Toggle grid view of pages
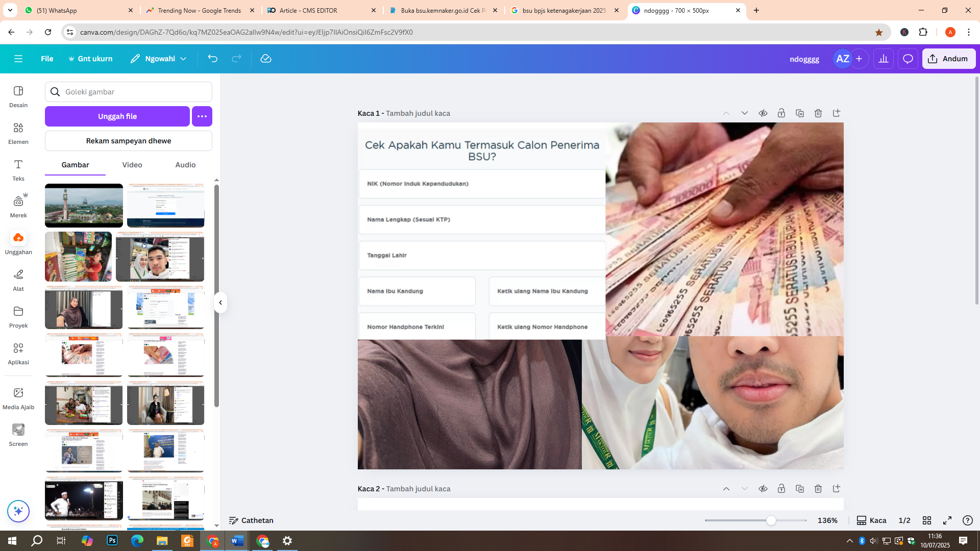The image size is (980, 551). 927,520
